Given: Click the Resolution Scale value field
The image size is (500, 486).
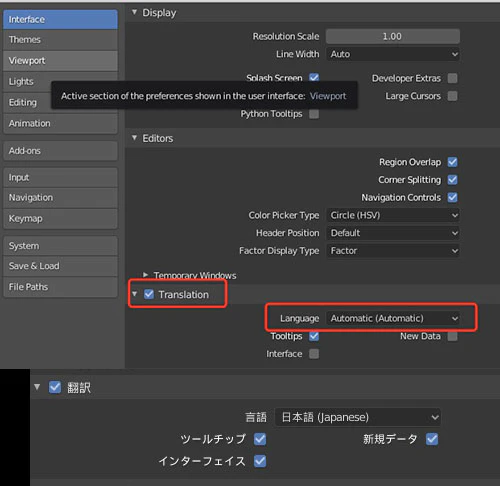Looking at the screenshot, I should point(393,36).
